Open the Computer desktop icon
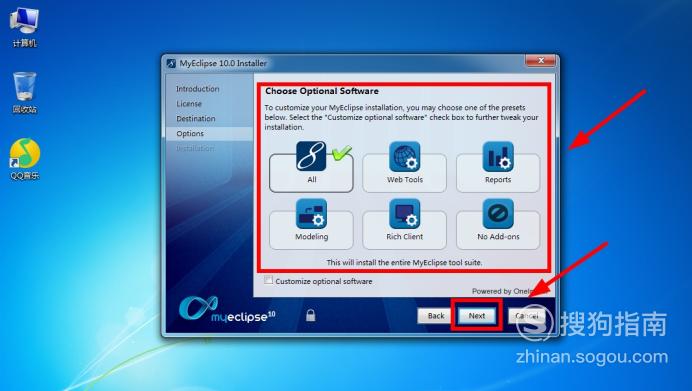This screenshot has width=692, height=391. [24, 27]
